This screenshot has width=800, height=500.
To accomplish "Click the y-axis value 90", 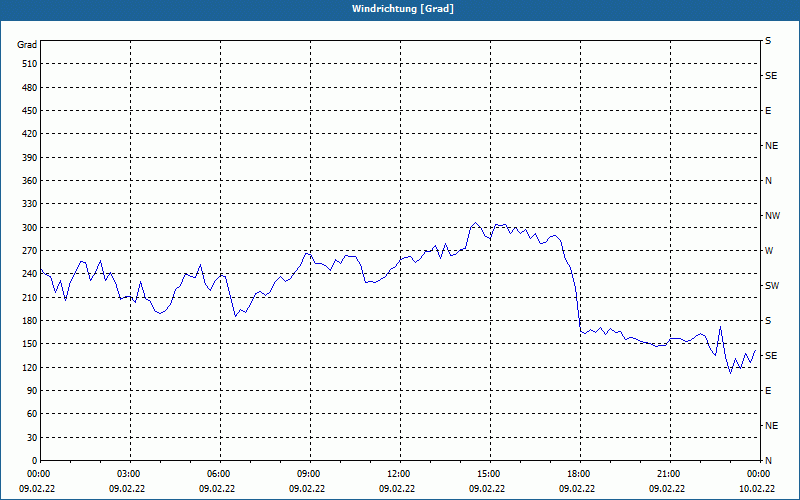I will (x=33, y=391).
